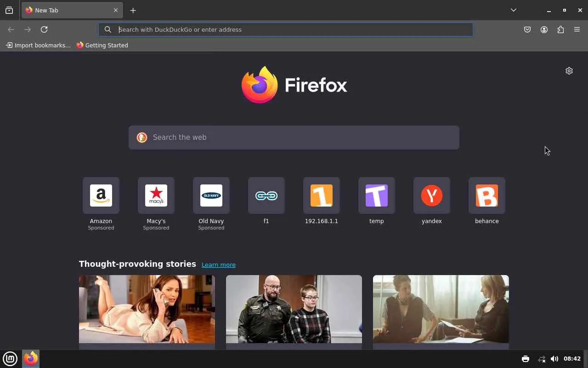
Task: Click the Search the web field
Action: coord(294,138)
